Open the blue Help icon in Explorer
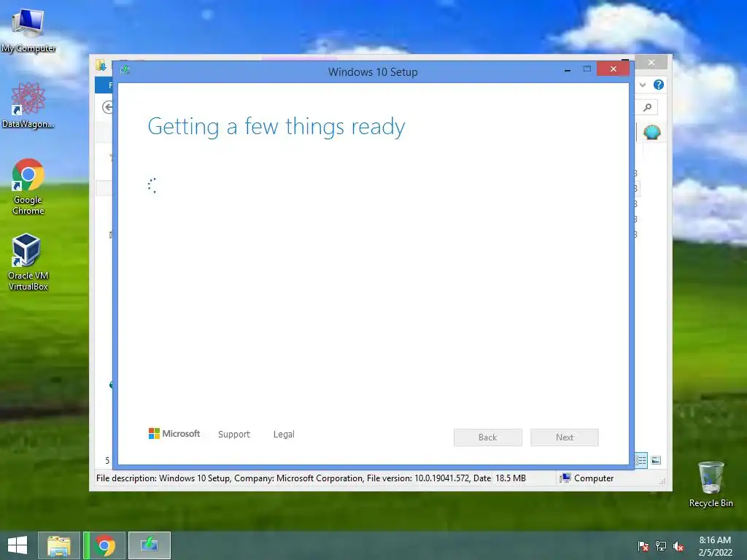 [x=659, y=85]
